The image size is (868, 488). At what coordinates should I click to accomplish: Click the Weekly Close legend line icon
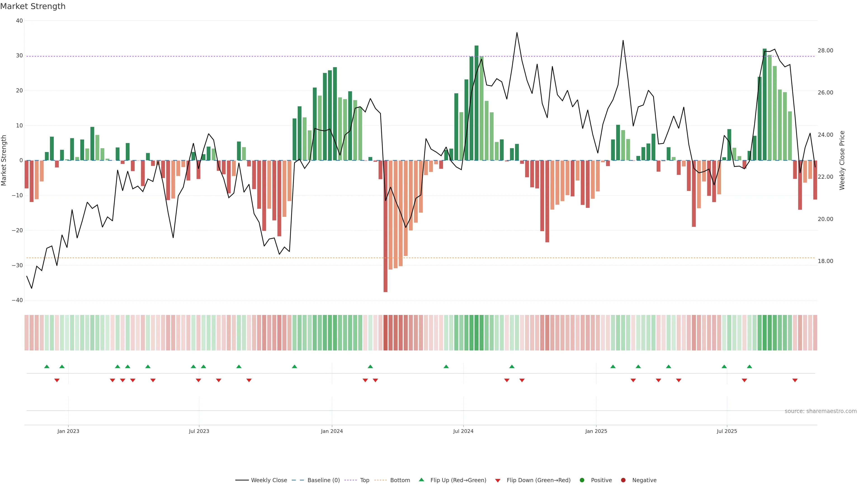[x=242, y=480]
